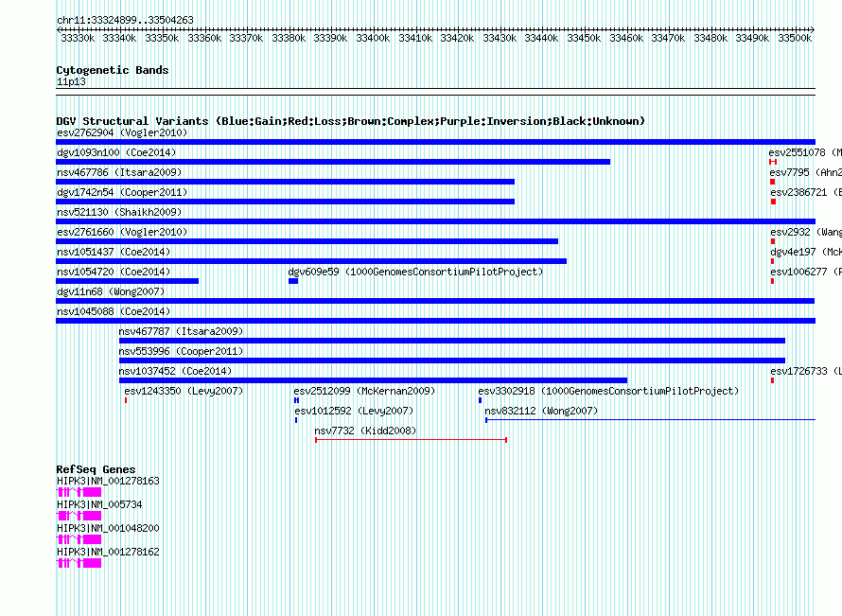Viewport: 842px width, 616px height.
Task: Select esv2761660 (Vogler2010) label
Action: 122,232
